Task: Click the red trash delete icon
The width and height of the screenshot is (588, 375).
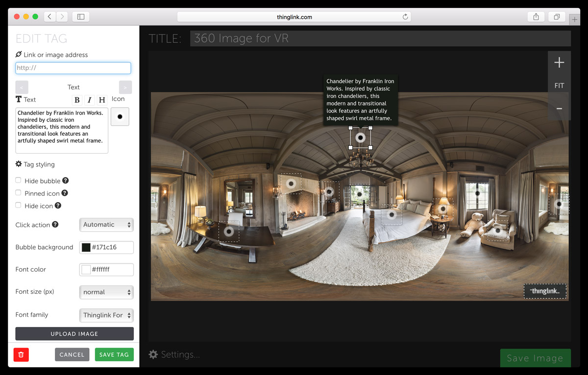Action: pos(21,354)
